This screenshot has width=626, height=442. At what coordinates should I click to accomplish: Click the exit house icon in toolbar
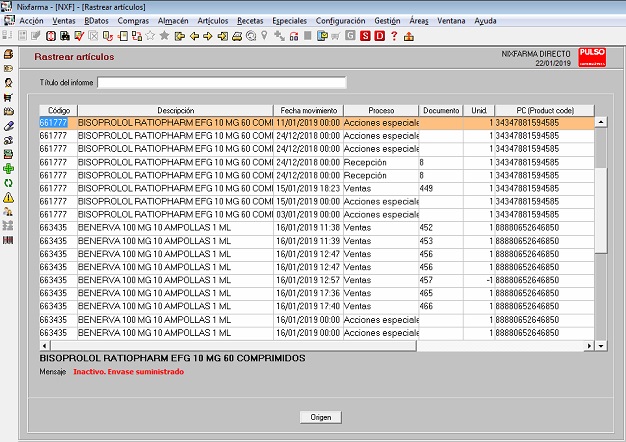coord(408,36)
